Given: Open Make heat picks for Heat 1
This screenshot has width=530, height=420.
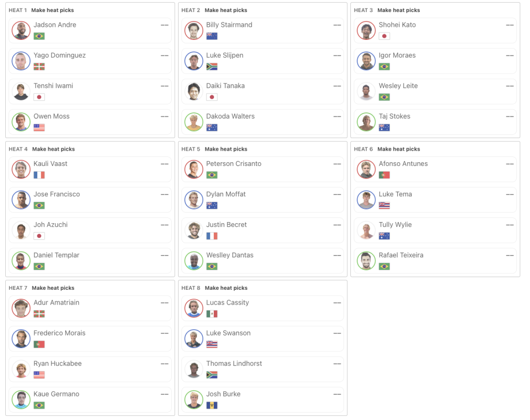Looking at the screenshot, I should coord(53,10).
